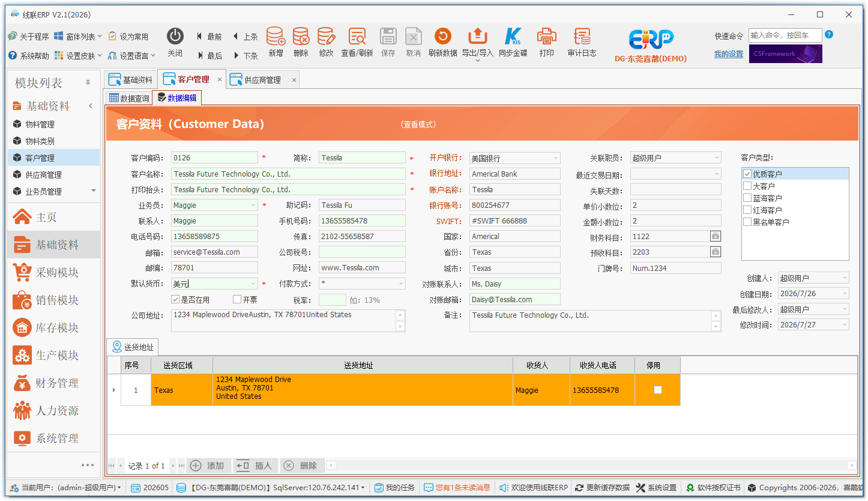Click 更新缓存数据 in status bar
Viewport: 868px width, 501px height.
click(x=602, y=488)
